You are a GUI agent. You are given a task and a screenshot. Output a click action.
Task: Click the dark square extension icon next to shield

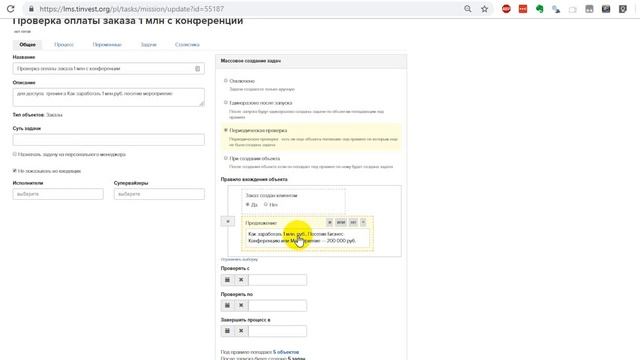pyautogui.click(x=606, y=9)
